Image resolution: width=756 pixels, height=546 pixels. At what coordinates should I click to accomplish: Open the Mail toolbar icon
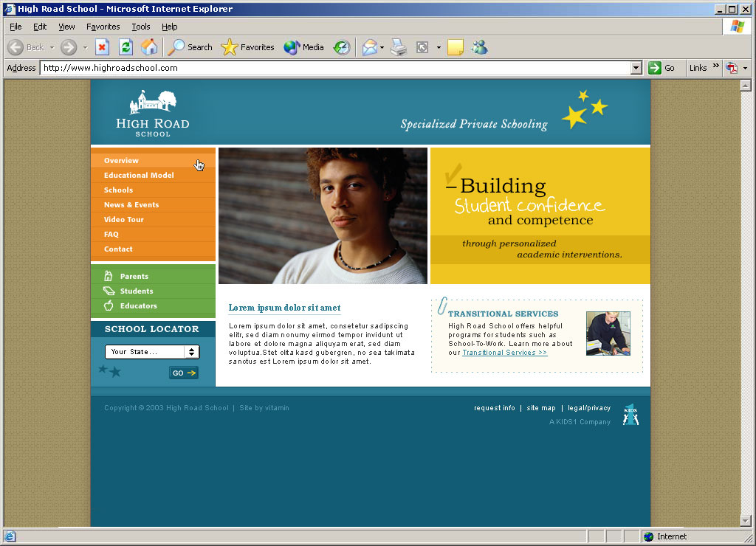coord(370,47)
